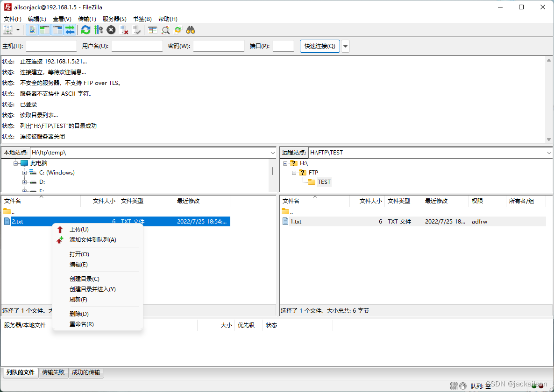Click the speed limits gauge in the status bar
554x392 pixels.
tap(463, 386)
